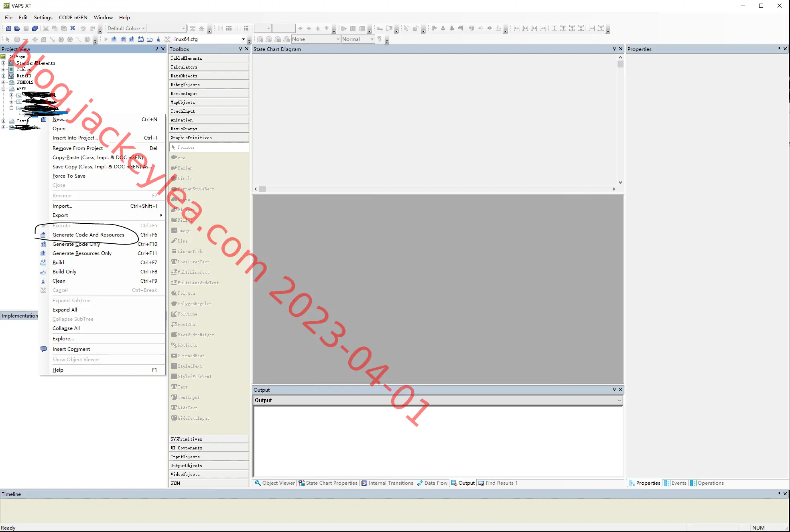Open the UI Components toolbox category
The width and height of the screenshot is (790, 532).
[x=209, y=448]
